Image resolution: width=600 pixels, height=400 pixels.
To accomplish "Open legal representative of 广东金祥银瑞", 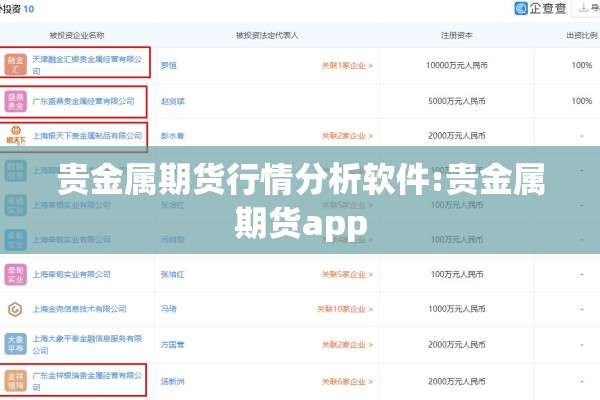I will tap(173, 381).
